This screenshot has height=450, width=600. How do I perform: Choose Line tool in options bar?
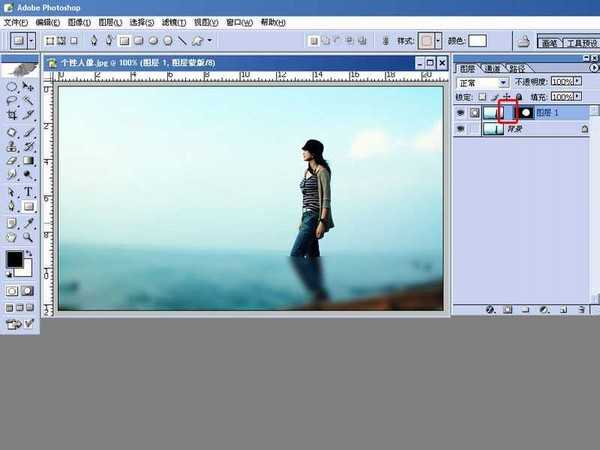[182, 41]
